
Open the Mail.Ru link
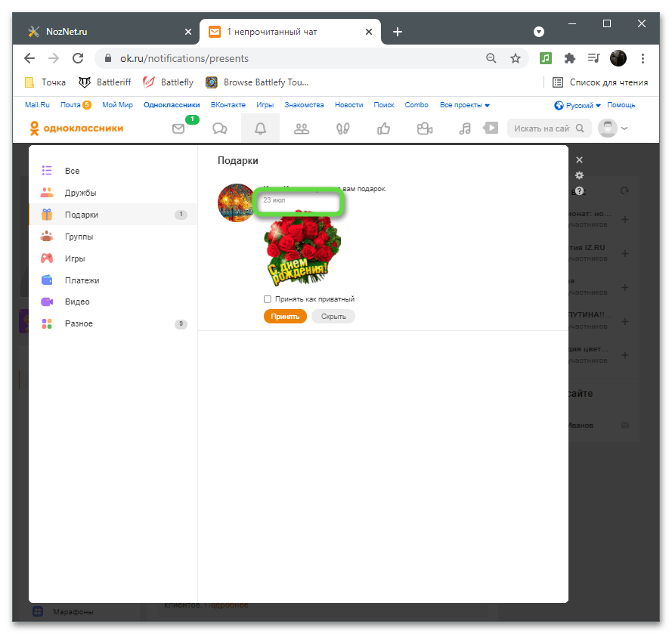click(37, 105)
